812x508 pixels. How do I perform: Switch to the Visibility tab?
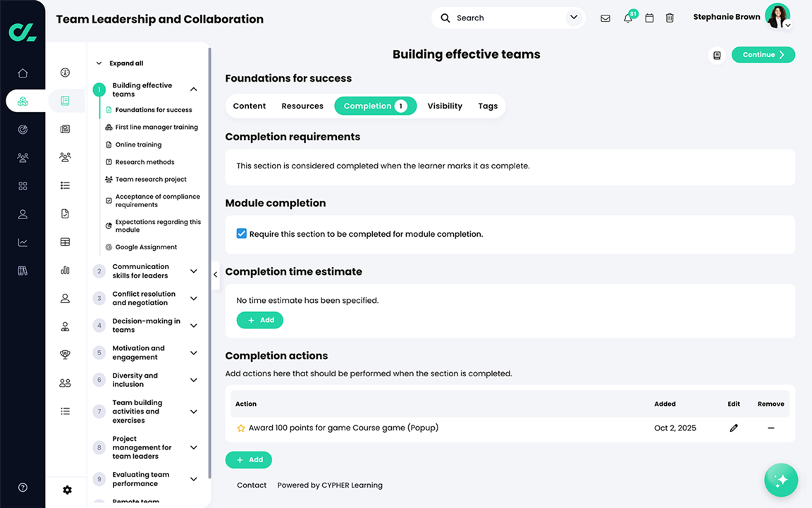click(444, 106)
